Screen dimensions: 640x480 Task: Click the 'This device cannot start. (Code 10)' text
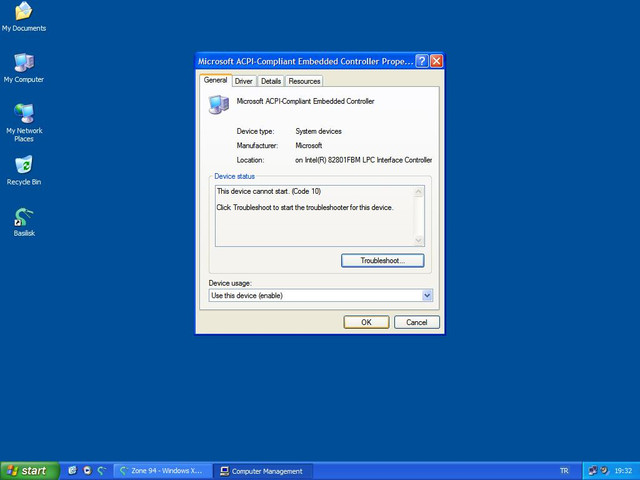coord(269,191)
